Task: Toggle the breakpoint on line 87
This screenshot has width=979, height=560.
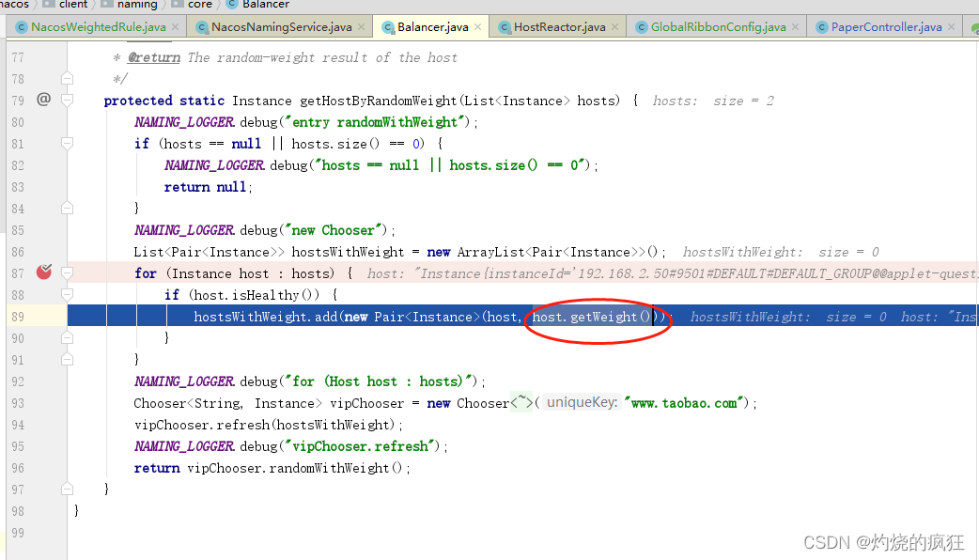Action: (x=44, y=272)
